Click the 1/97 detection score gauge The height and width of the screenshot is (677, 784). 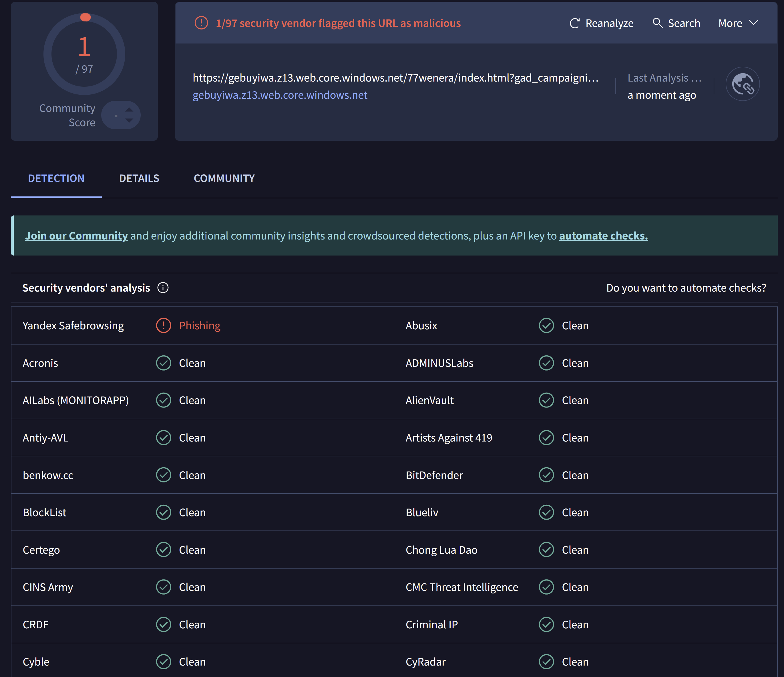[x=84, y=54]
